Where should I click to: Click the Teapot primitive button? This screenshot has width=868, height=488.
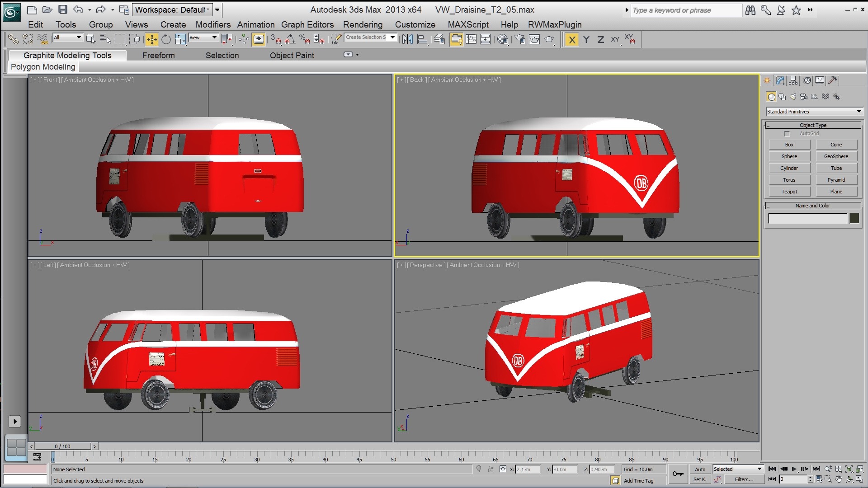(789, 192)
